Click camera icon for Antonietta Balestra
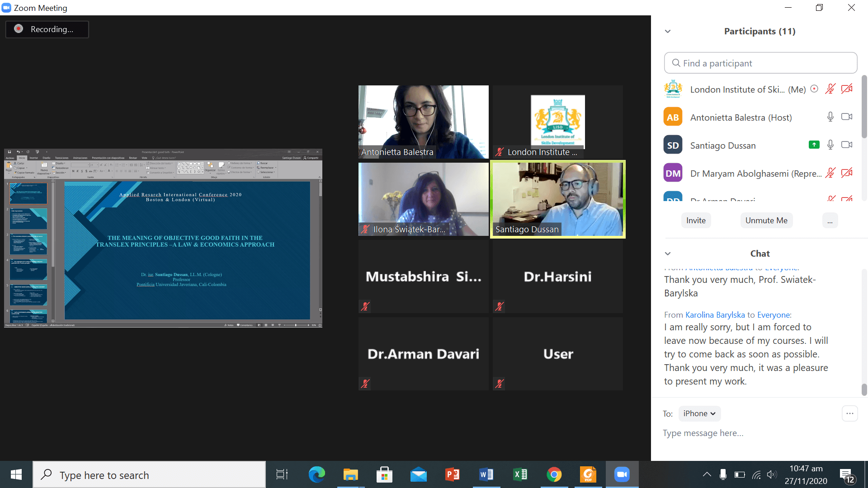Image resolution: width=868 pixels, height=488 pixels. (x=847, y=117)
